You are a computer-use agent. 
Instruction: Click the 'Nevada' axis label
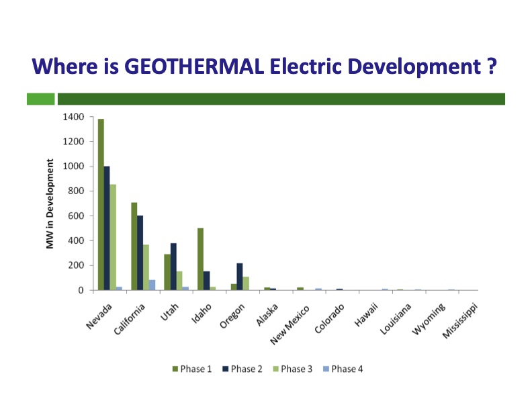(99, 316)
